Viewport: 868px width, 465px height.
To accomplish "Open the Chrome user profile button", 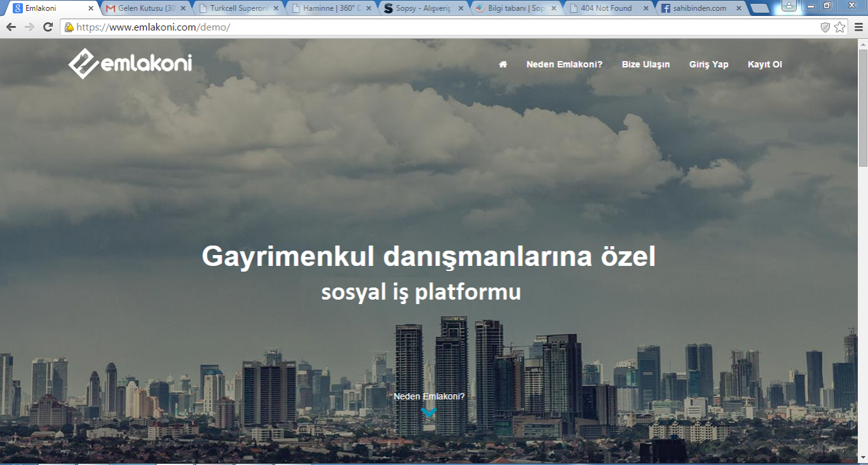I will pos(789,6).
